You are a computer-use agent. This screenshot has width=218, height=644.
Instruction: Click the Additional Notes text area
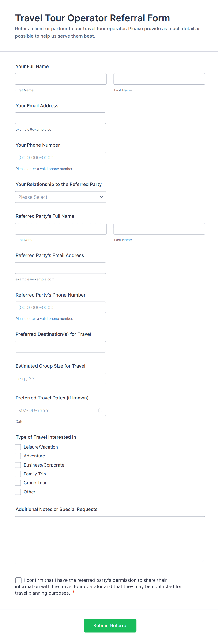click(110, 539)
